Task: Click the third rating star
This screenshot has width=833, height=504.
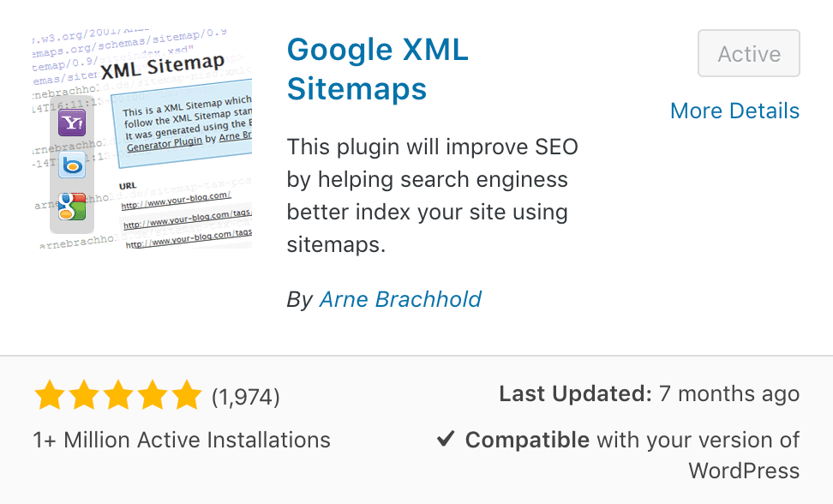Action: pos(118,394)
